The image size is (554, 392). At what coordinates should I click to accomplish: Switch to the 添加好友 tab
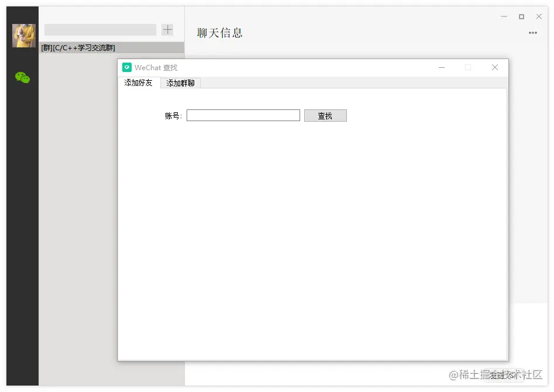coord(138,83)
